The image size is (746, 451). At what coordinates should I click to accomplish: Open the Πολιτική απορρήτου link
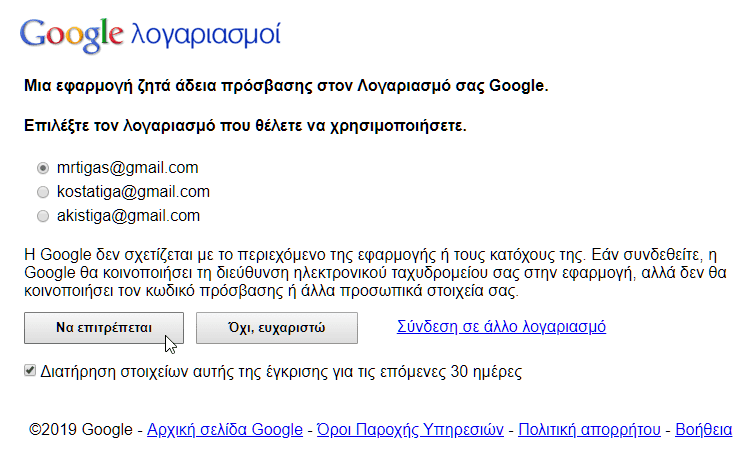coord(589,430)
